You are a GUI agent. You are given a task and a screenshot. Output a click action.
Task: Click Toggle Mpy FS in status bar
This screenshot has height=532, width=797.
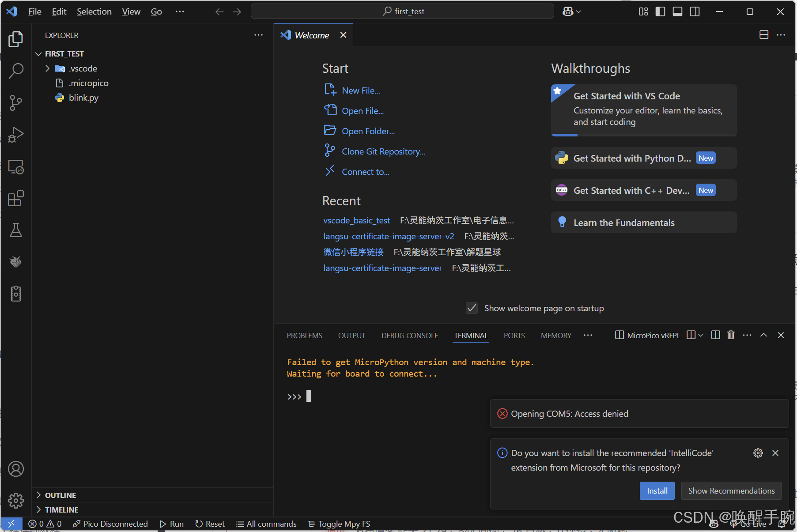click(x=339, y=524)
